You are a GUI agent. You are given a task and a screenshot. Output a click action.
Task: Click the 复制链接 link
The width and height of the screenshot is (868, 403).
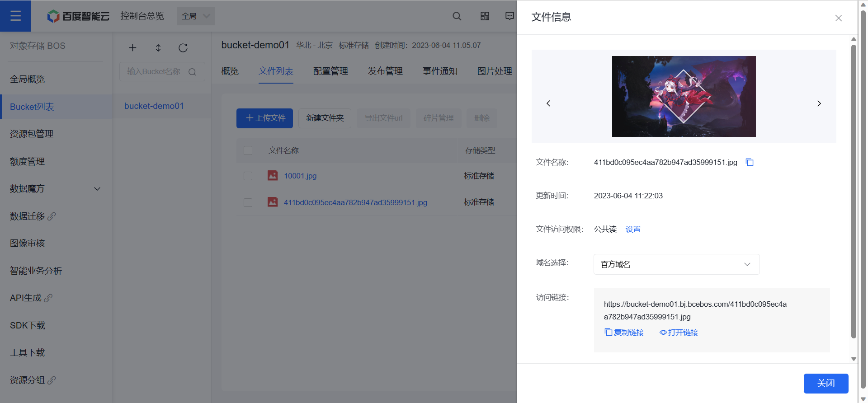pos(624,333)
